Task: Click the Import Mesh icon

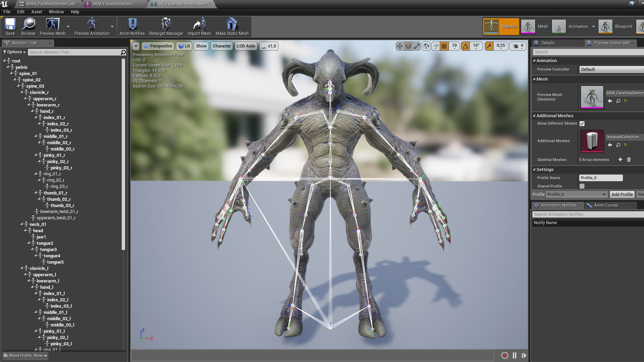Action: [x=199, y=26]
